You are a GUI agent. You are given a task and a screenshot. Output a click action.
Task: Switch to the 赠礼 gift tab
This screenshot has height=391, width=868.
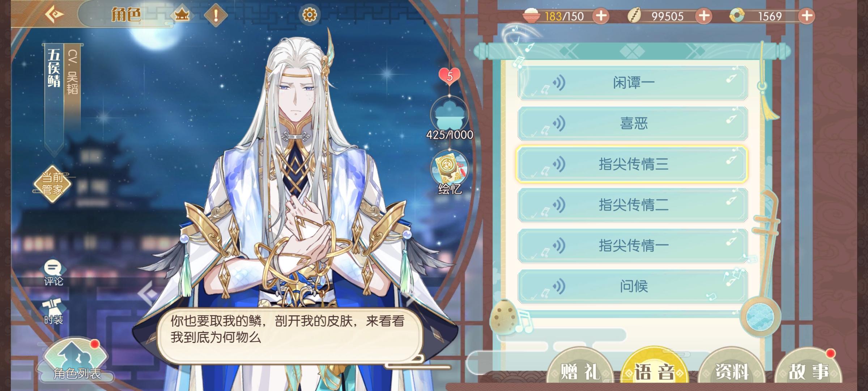[580, 369]
